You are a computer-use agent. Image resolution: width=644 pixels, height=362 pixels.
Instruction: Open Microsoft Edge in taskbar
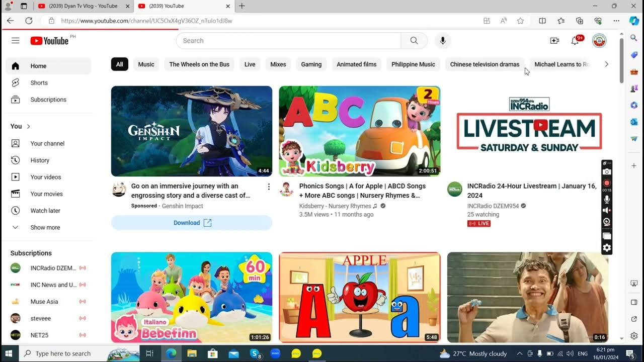coord(171,353)
